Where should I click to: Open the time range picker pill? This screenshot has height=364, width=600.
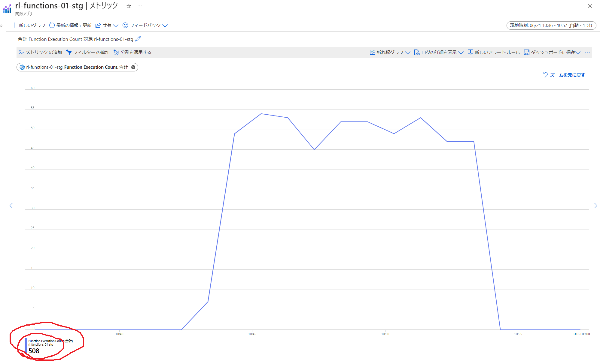click(551, 25)
